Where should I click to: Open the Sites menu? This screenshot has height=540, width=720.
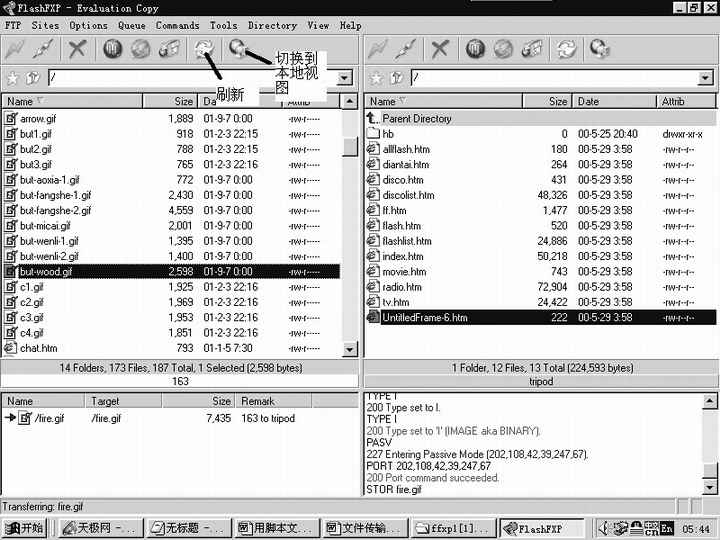click(45, 25)
